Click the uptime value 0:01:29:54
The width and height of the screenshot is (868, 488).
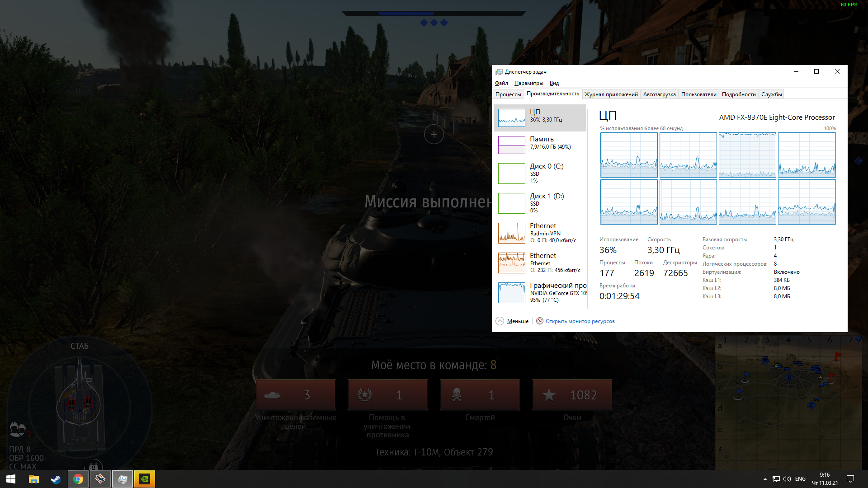coord(619,296)
